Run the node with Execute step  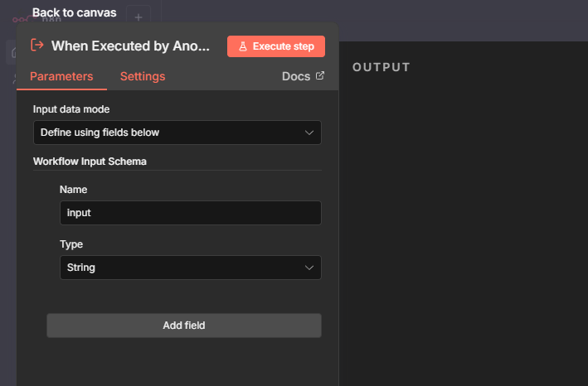tap(276, 46)
